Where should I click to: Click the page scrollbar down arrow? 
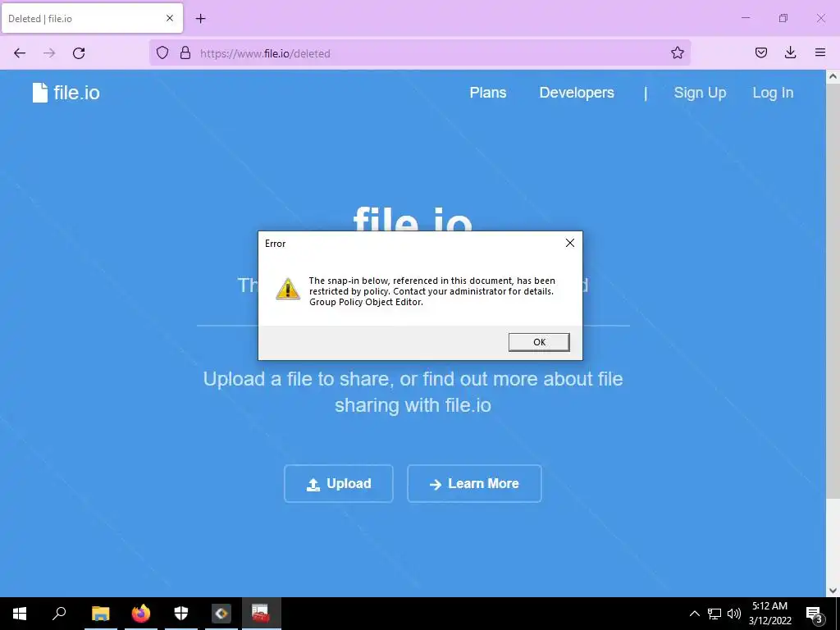[x=833, y=591]
